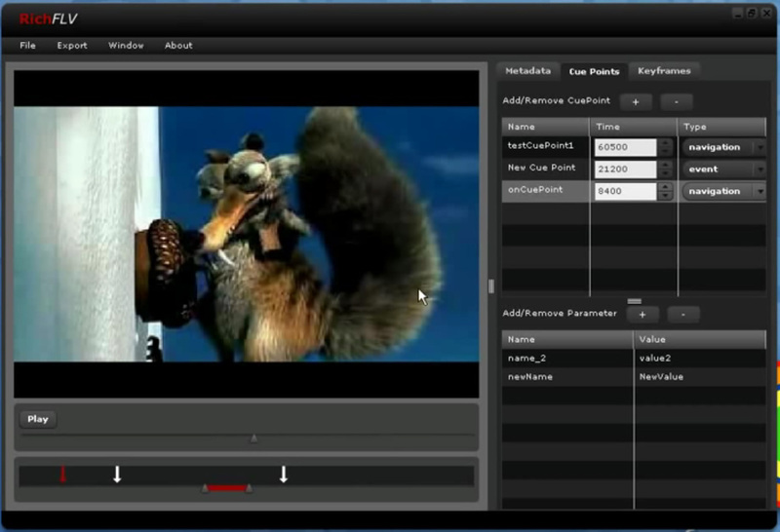Screen dimensions: 780x532
Task: Increase time of onCuePoint with up stepper
Action: pyautogui.click(x=665, y=187)
